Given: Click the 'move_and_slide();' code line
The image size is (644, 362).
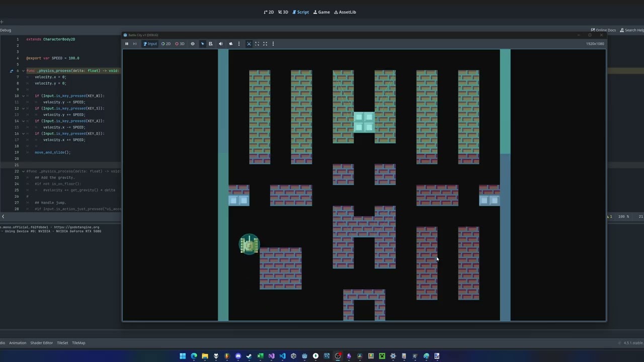Looking at the screenshot, I should 53,152.
